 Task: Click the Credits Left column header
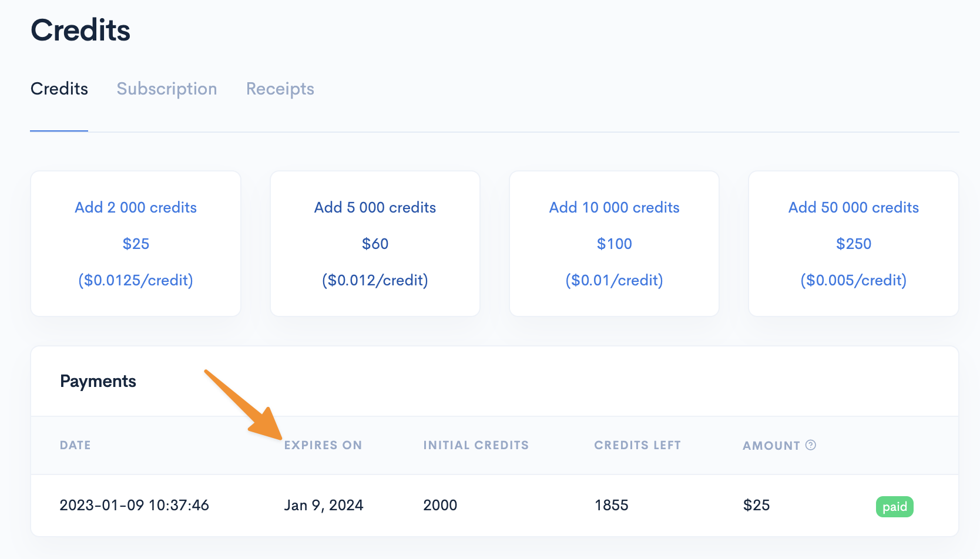click(x=637, y=445)
